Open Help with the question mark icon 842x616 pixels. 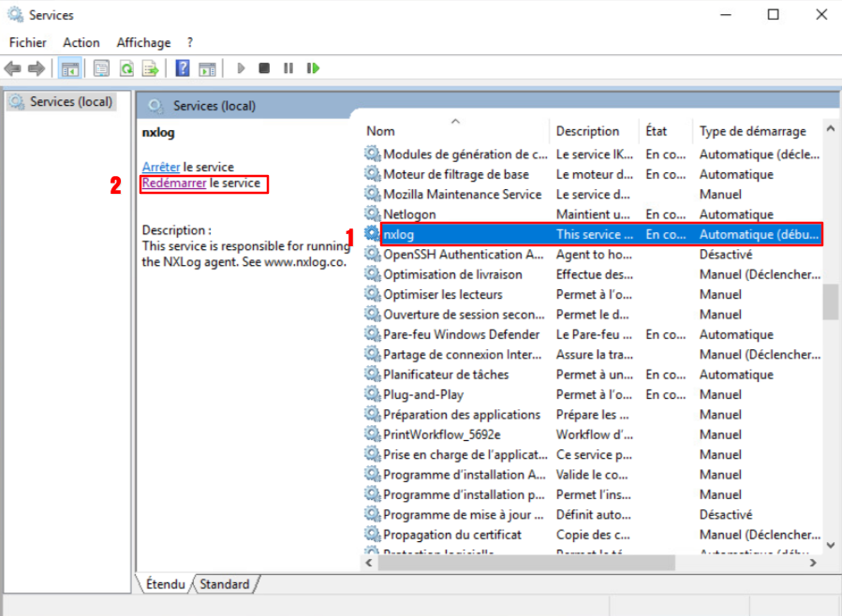coord(183,68)
